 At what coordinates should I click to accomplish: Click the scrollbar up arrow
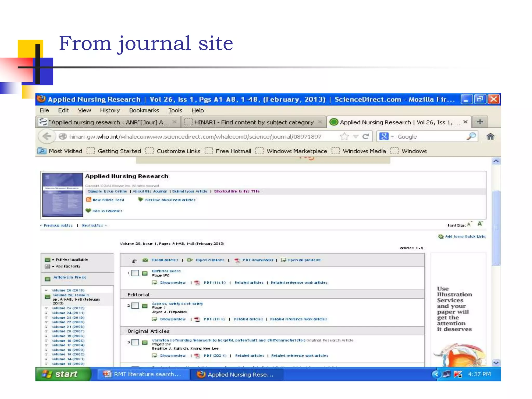point(496,161)
